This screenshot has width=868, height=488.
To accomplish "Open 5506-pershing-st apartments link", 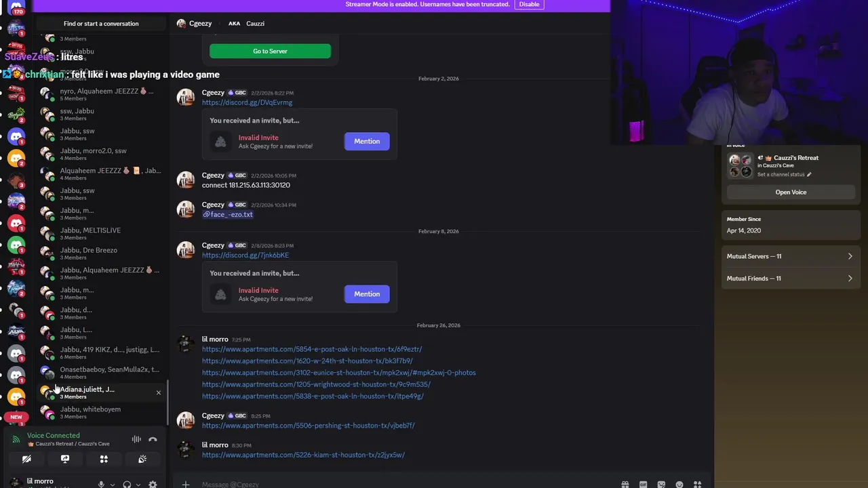I will pyautogui.click(x=308, y=426).
